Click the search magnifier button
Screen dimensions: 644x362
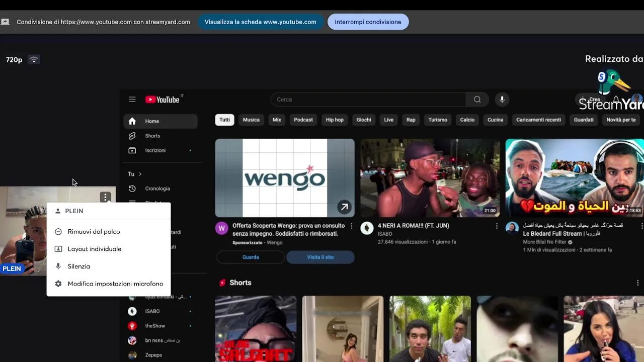click(477, 100)
